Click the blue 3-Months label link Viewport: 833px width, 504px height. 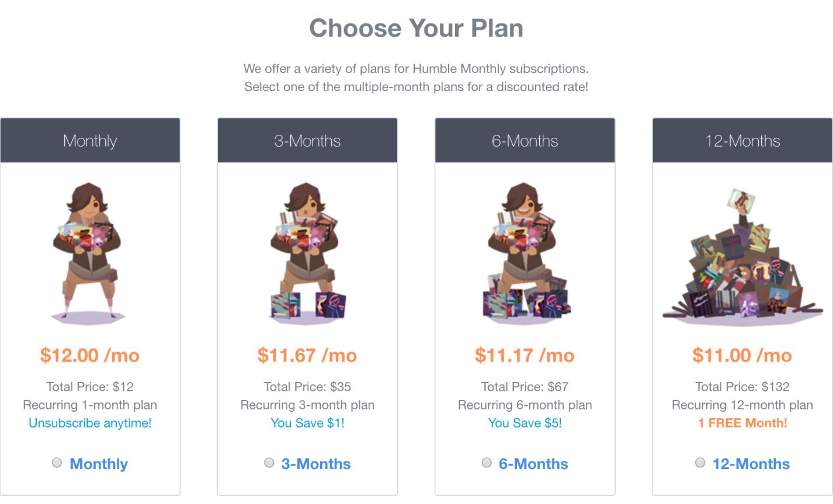(316, 464)
